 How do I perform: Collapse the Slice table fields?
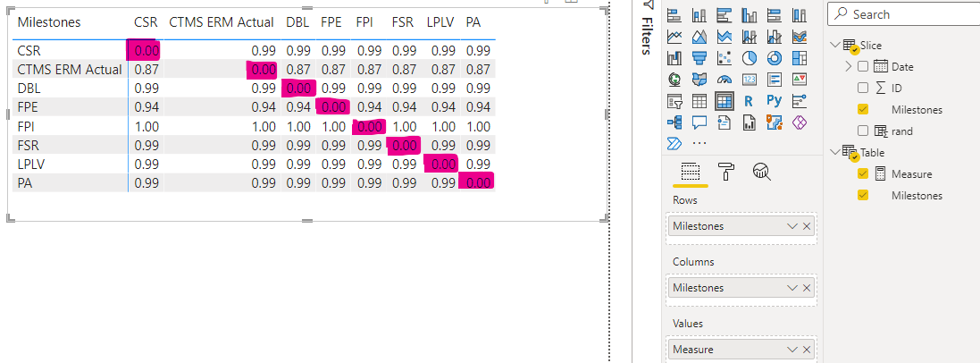pos(835,45)
